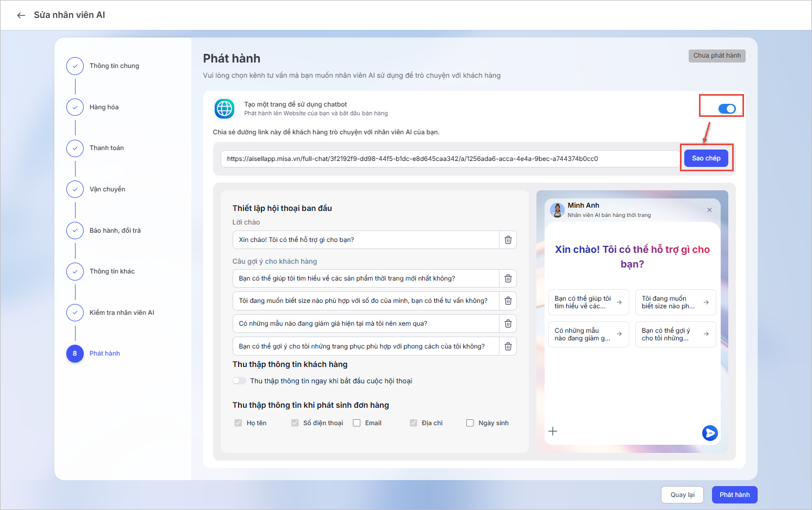
Task: Click the plus icon in chat preview
Action: [553, 431]
